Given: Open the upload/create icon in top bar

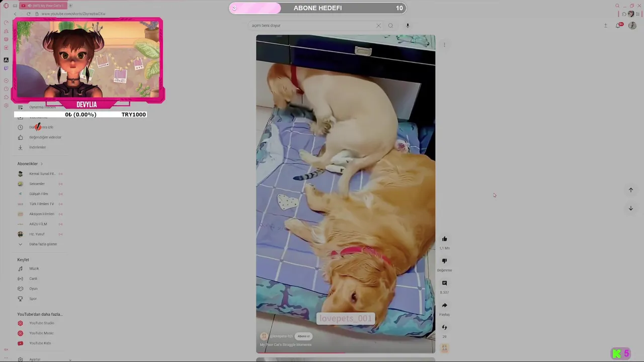Looking at the screenshot, I should (x=605, y=26).
